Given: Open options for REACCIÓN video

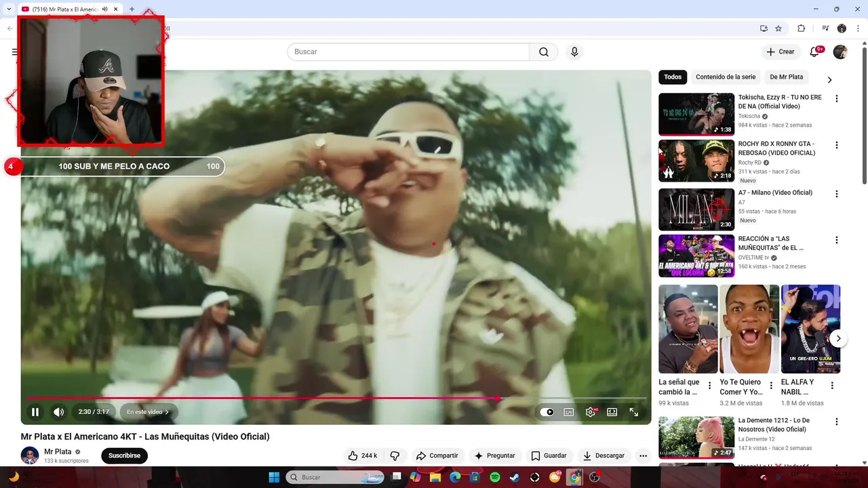Looking at the screenshot, I should 836,240.
